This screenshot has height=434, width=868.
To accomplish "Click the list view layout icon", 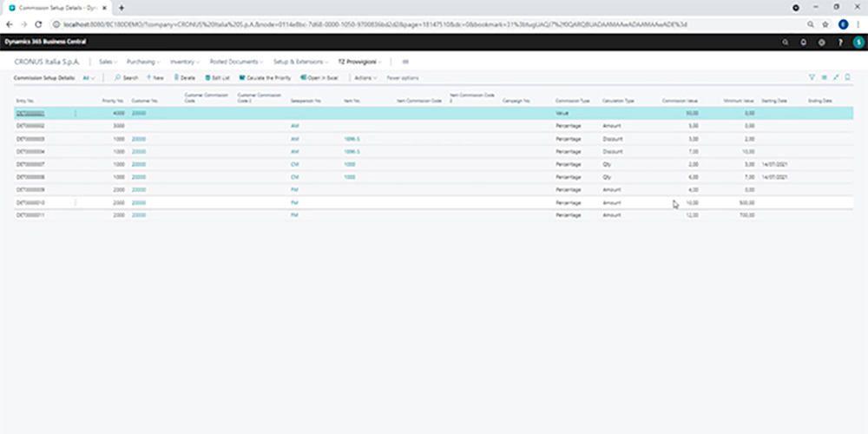I will point(824,77).
